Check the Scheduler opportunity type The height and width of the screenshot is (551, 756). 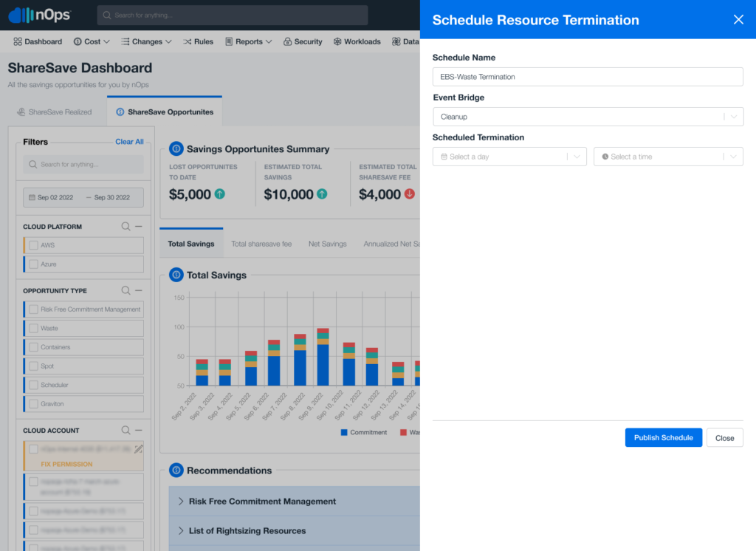pyautogui.click(x=33, y=385)
